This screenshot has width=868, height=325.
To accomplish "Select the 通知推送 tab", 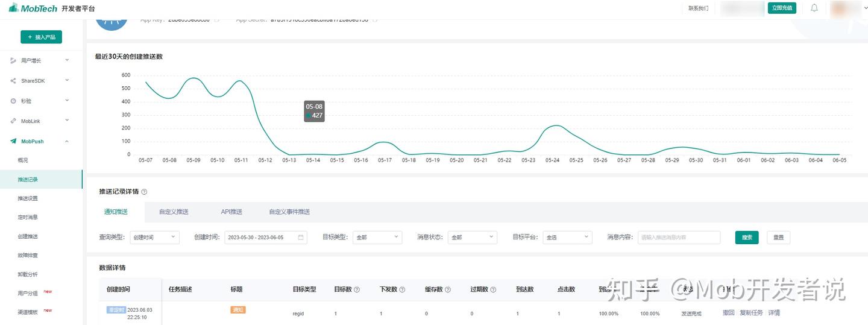I will point(115,212).
